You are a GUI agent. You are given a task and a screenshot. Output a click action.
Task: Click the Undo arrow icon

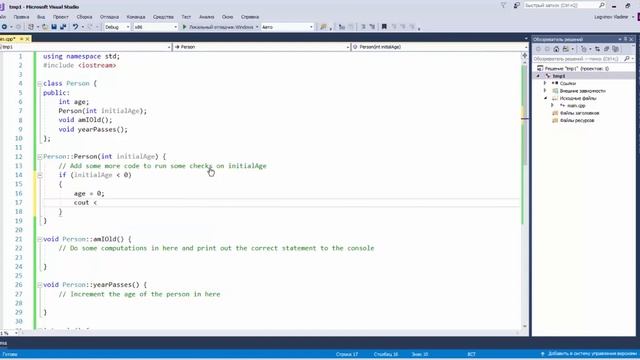tap(76, 27)
